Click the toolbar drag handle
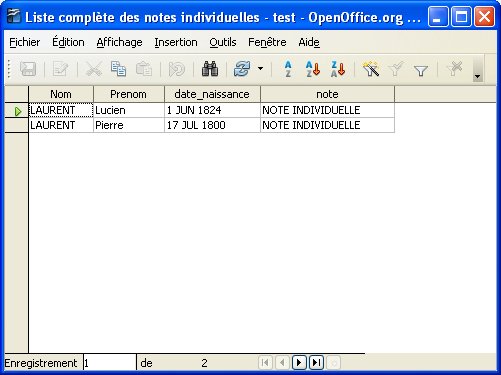Screen dimensions: 501x375 point(9,69)
